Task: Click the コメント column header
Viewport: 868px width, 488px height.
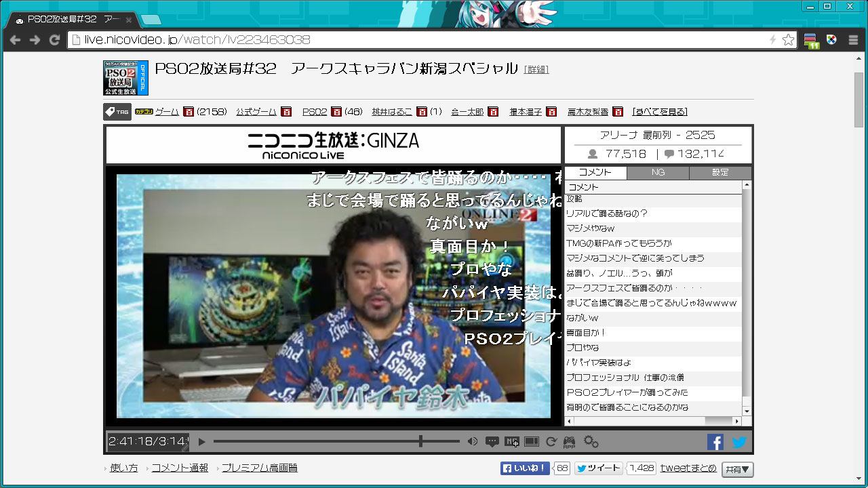Action: pyautogui.click(x=654, y=186)
